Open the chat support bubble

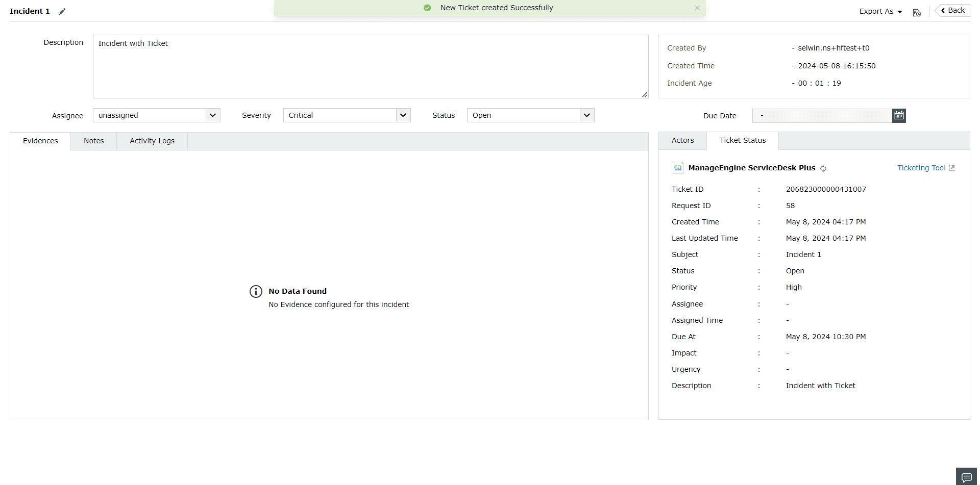pyautogui.click(x=966, y=477)
